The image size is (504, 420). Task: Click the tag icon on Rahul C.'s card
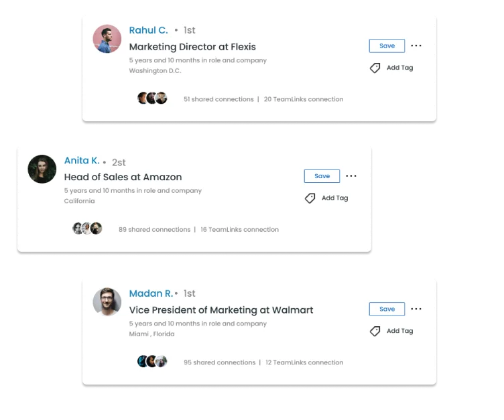[375, 68]
